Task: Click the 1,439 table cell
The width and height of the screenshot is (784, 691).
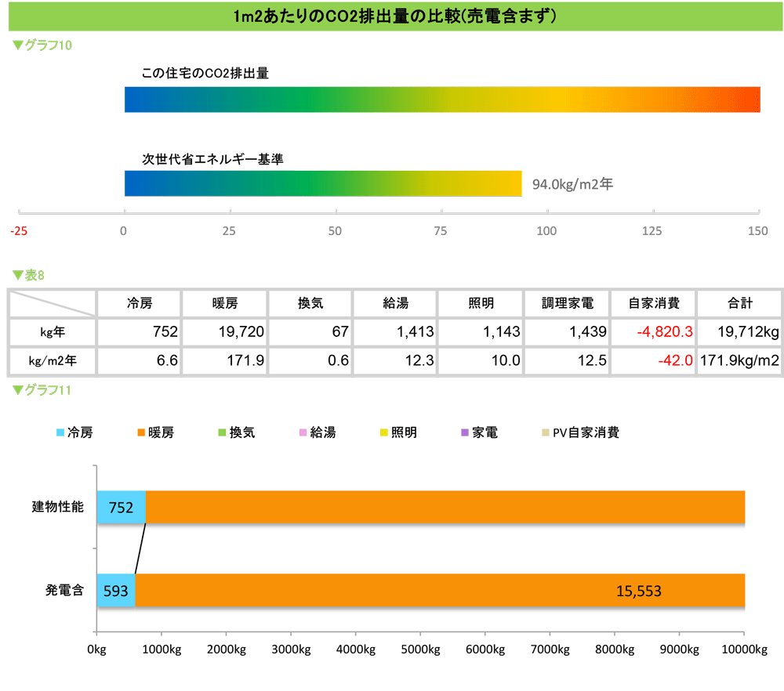Action: point(568,331)
